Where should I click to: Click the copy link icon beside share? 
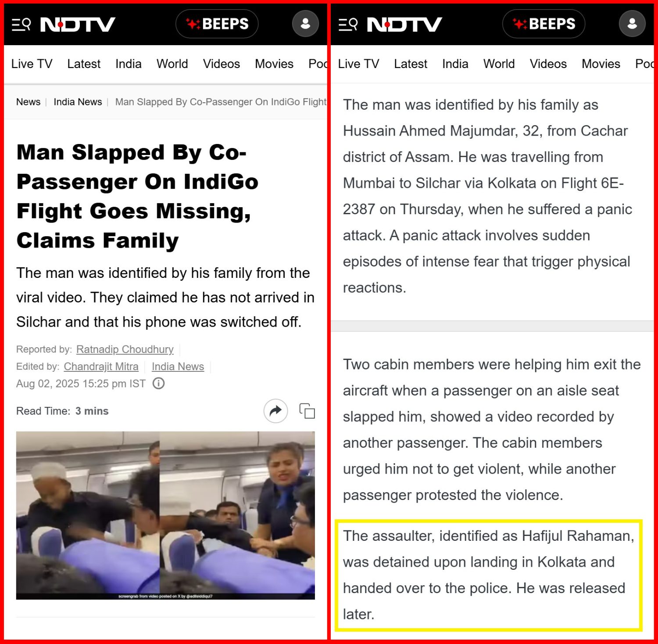point(307,411)
